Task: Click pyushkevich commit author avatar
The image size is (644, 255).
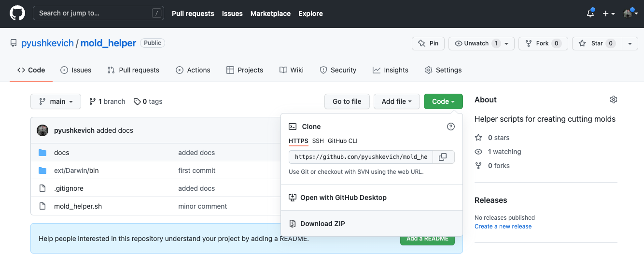Action: click(x=42, y=130)
